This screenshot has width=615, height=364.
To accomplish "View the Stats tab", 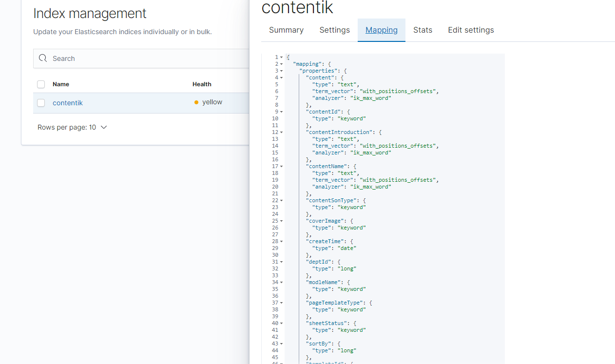I will 423,30.
